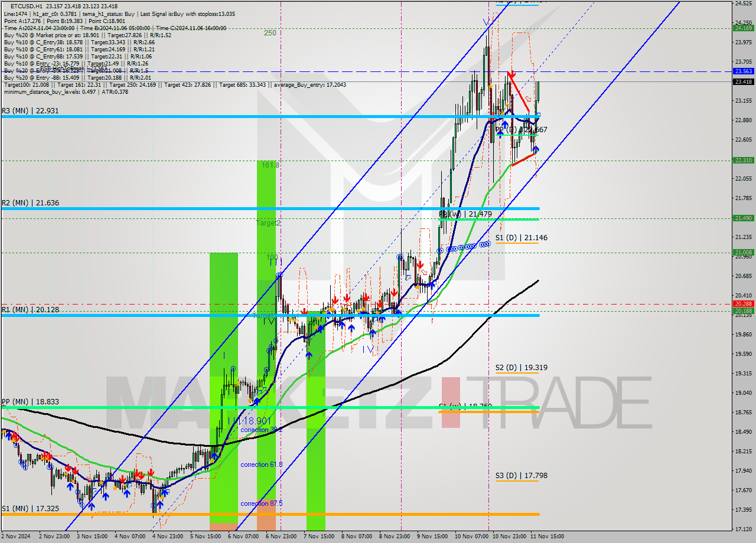
Task: Click the green 20.188 price tag on axis
Action: coord(742,310)
